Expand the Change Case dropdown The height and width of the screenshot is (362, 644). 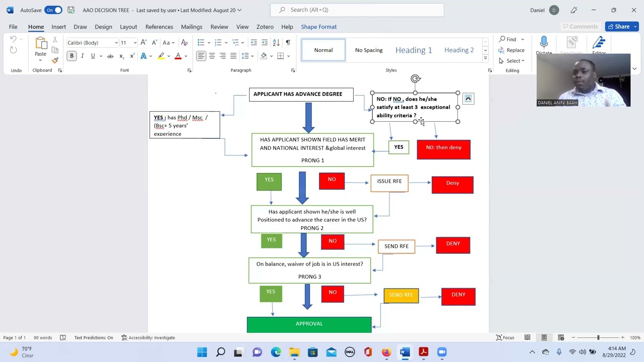173,43
